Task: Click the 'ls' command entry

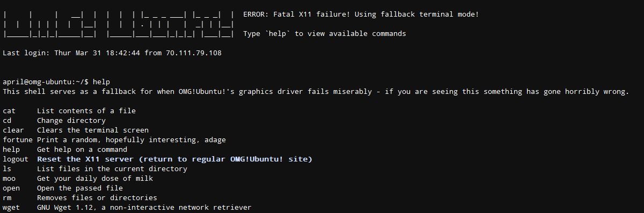Action: pos(7,169)
